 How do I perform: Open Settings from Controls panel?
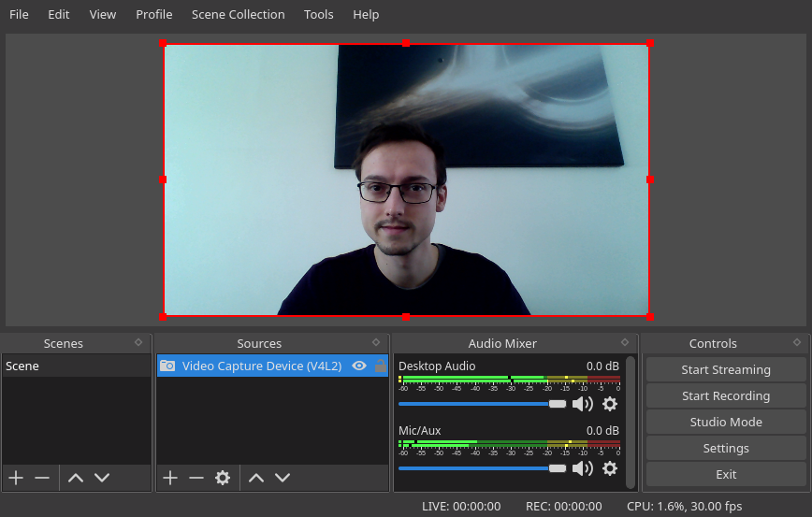tap(726, 448)
